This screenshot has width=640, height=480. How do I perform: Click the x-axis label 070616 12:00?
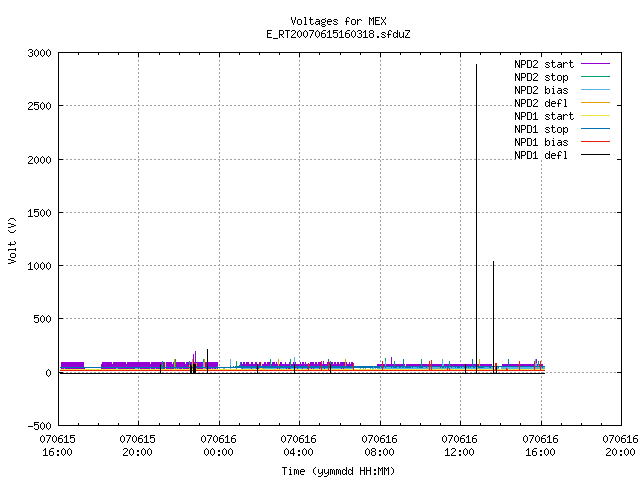(x=459, y=446)
